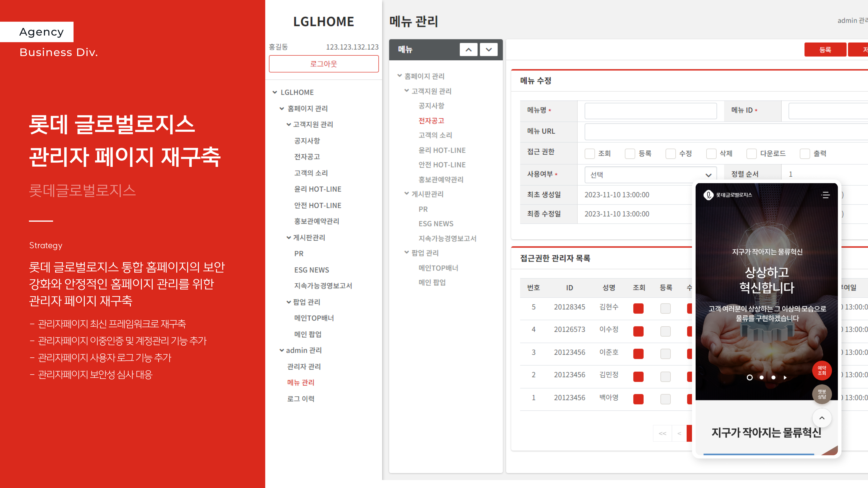
Task: Click the IP address 123.123.132.123
Action: tap(352, 47)
